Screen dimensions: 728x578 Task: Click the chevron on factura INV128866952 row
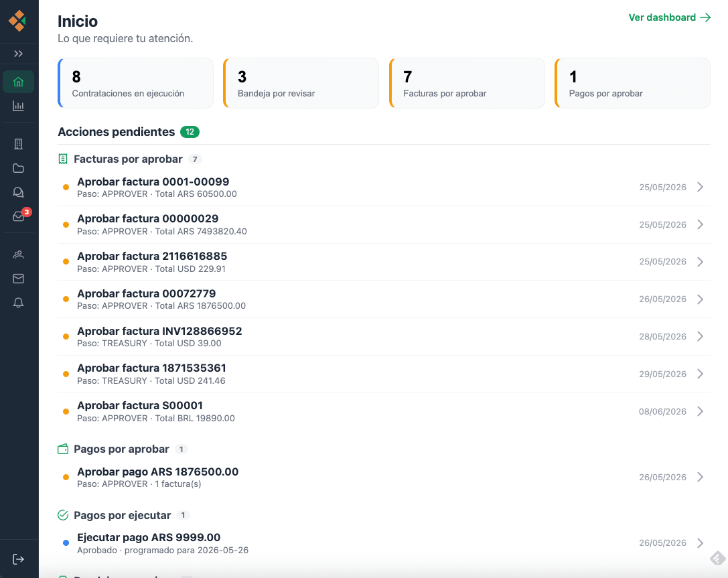pyautogui.click(x=700, y=337)
